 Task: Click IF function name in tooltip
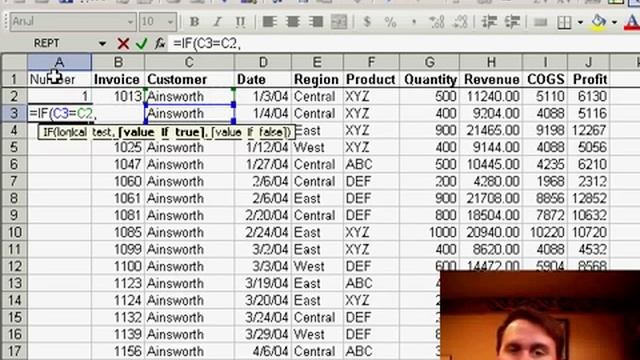click(50, 132)
